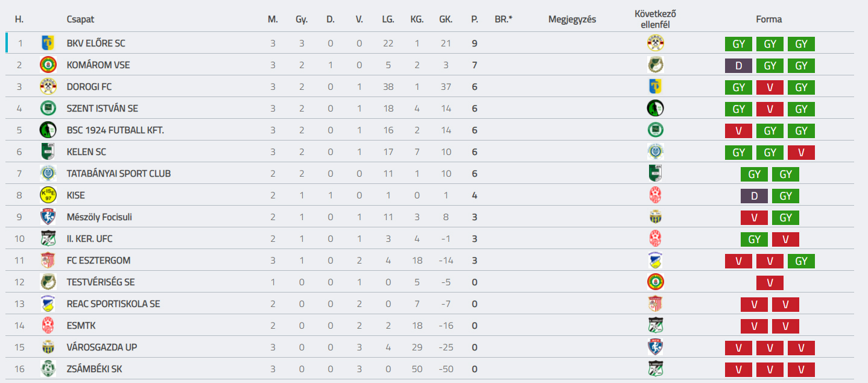
Task: Click the BKV Előre SC team crest
Action: [x=48, y=43]
